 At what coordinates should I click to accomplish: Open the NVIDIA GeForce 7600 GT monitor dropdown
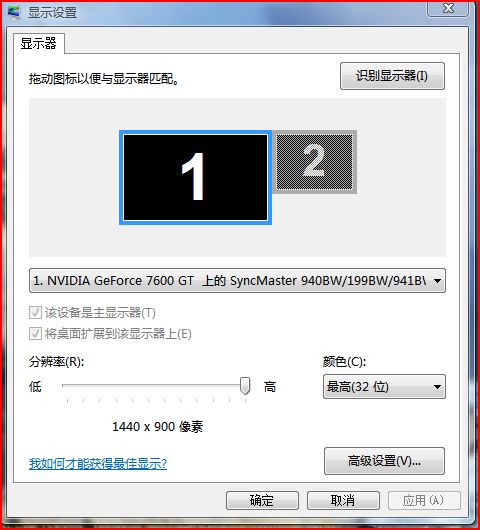(x=237, y=281)
